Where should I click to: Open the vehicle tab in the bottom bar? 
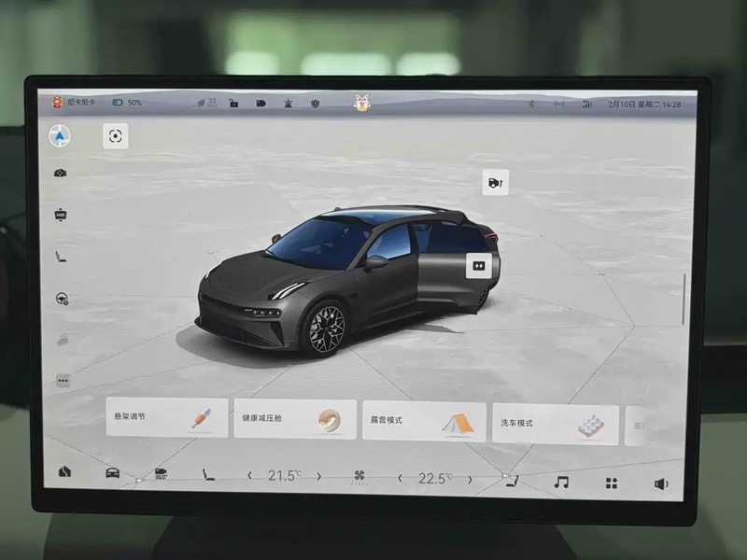112,472
